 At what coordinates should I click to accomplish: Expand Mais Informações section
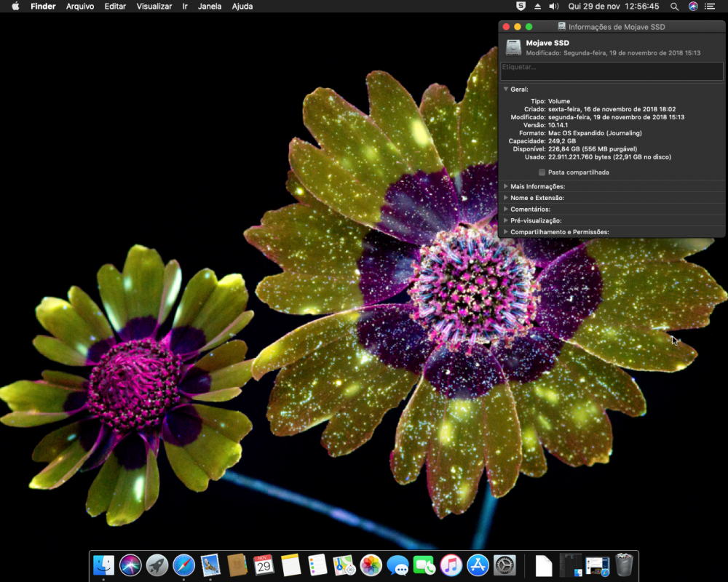[x=506, y=186]
